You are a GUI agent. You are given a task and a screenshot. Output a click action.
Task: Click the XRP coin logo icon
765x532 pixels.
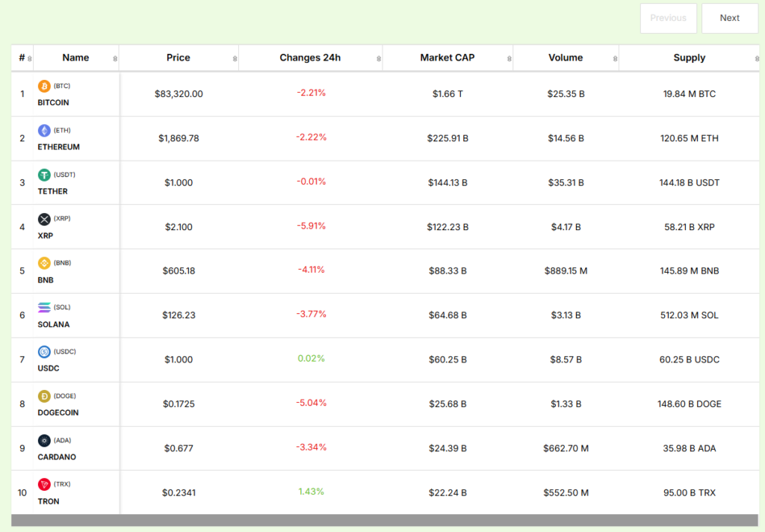44,219
